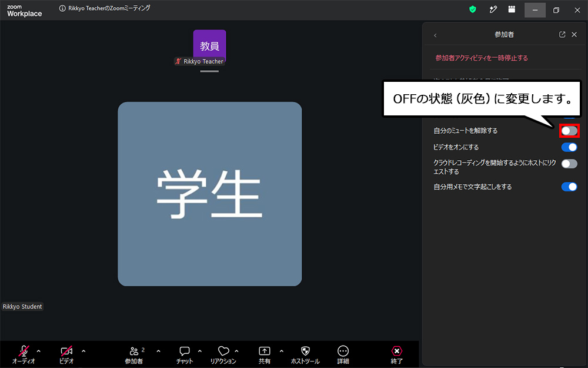The height and width of the screenshot is (368, 588).
Task: Open the More options ellipsis icon
Action: tap(343, 351)
